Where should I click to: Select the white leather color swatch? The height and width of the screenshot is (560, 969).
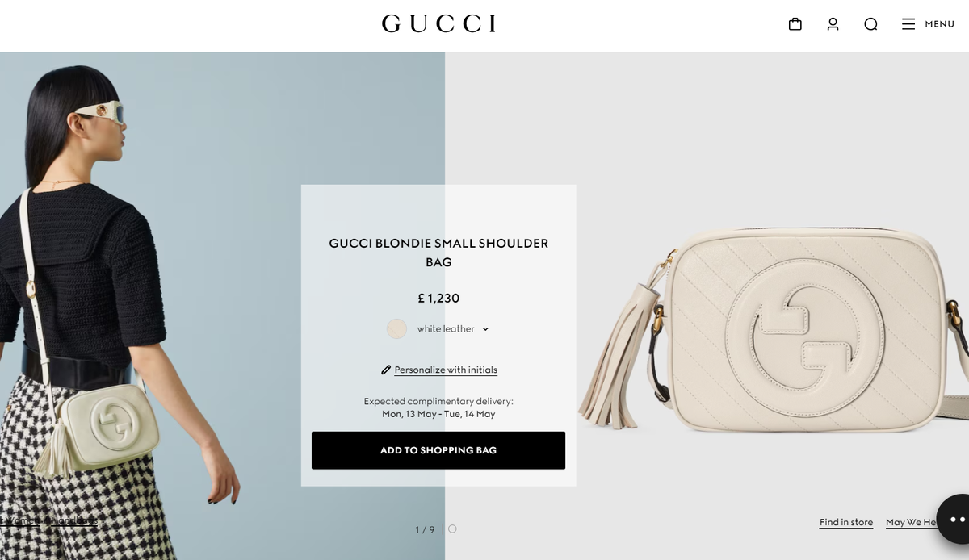coord(396,328)
